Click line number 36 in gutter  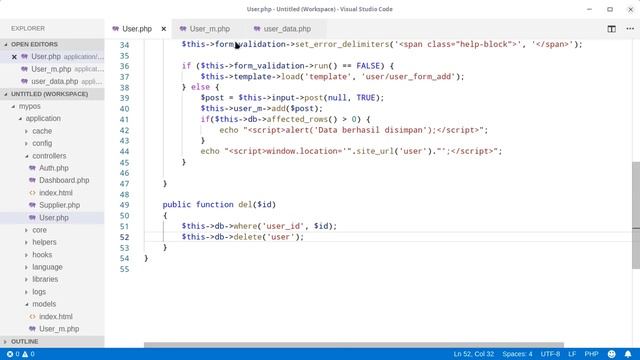coord(124,66)
